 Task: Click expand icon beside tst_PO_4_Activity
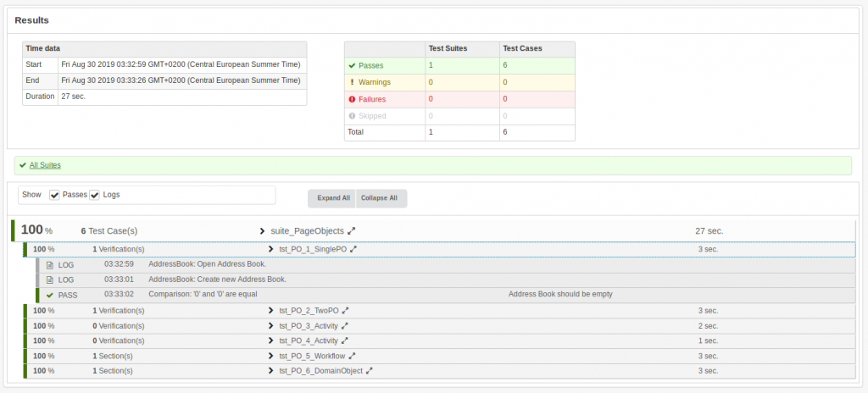[x=345, y=340]
